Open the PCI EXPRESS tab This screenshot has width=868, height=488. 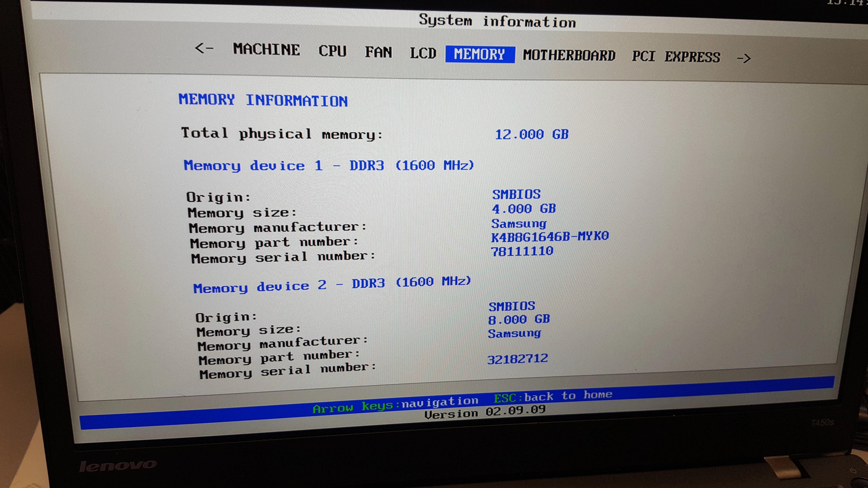point(676,57)
